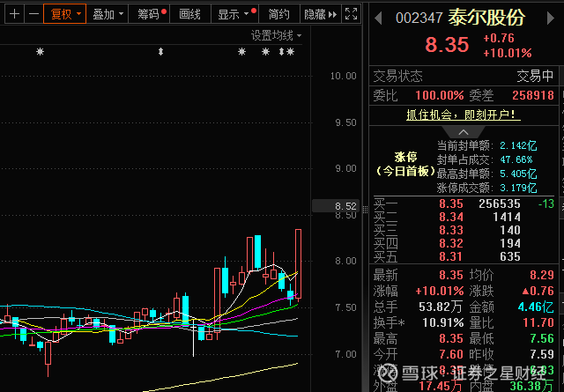Screen dimensions: 564x392
Task: Click 买三 price 8.33
Action: [451, 230]
